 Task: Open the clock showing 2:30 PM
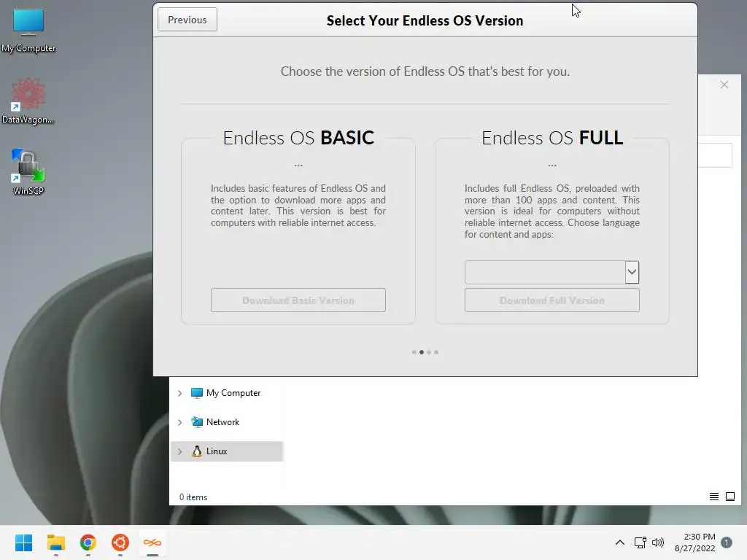[694, 542]
